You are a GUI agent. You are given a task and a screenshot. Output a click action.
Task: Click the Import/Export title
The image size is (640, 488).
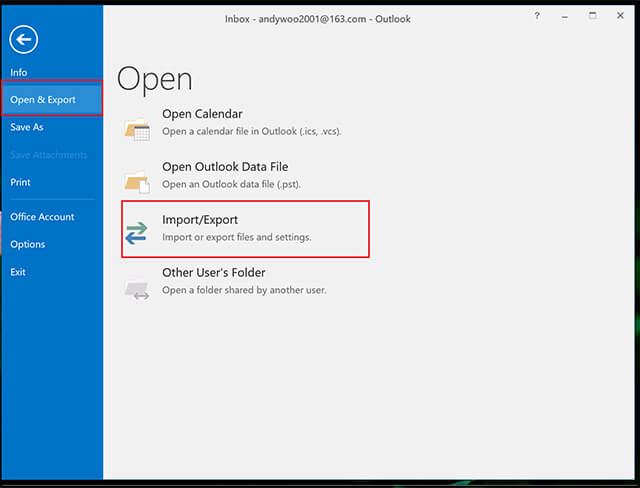click(200, 220)
